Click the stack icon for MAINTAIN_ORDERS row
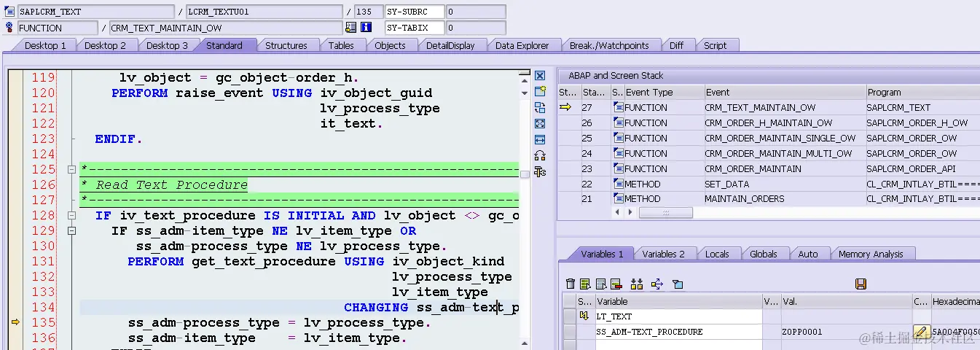 click(619, 198)
